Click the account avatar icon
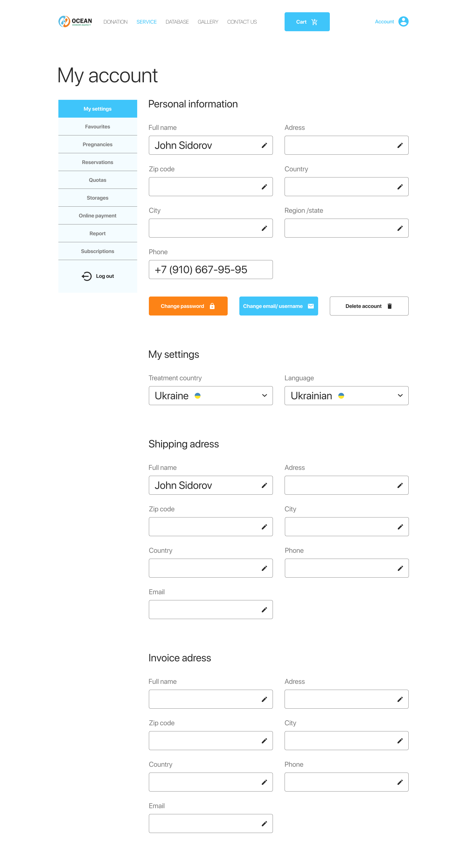467x868 pixels. [403, 22]
